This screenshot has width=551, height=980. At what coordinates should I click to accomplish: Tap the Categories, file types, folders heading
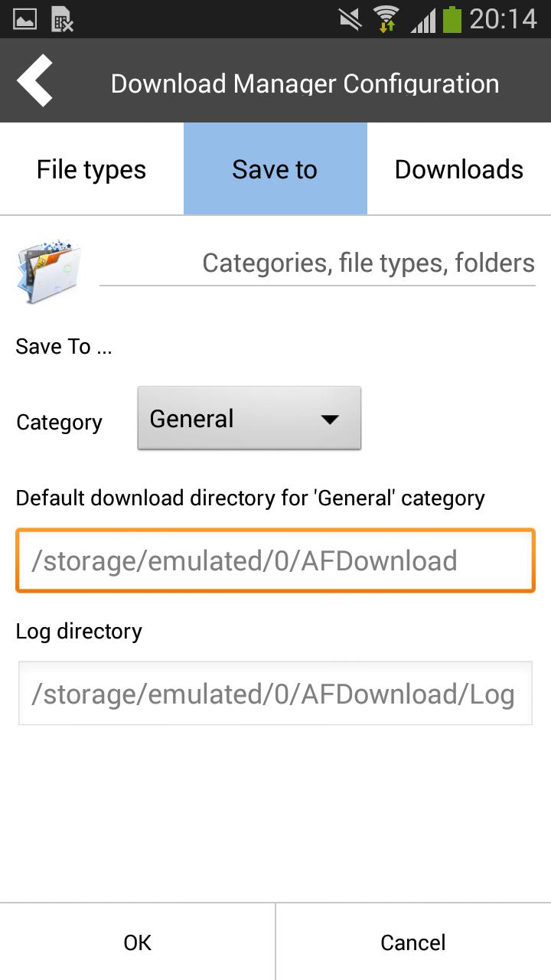[369, 263]
